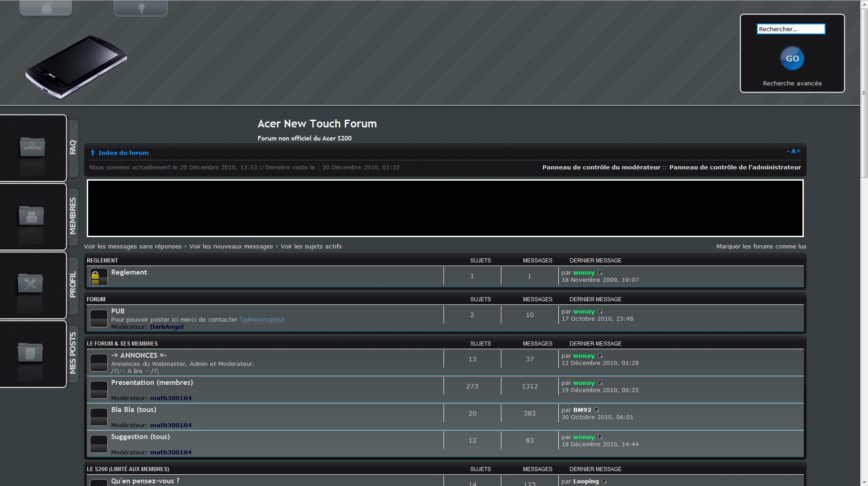Open Looping's user profile
This screenshot has width=868, height=486.
click(x=586, y=481)
